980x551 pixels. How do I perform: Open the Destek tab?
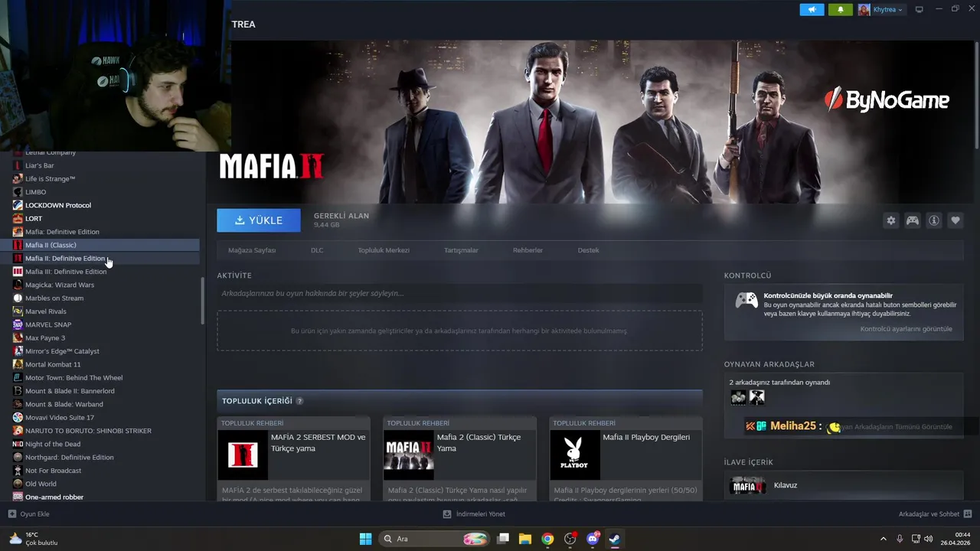588,250
